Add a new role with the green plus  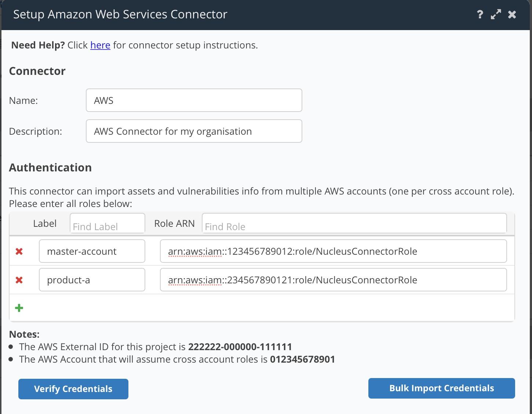[x=19, y=308]
